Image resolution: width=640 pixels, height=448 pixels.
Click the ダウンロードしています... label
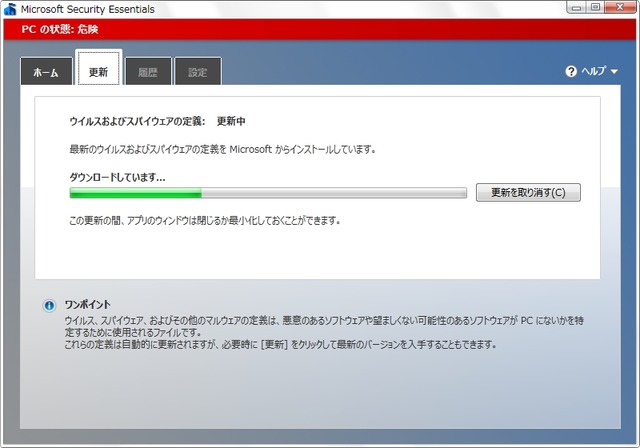[117, 177]
